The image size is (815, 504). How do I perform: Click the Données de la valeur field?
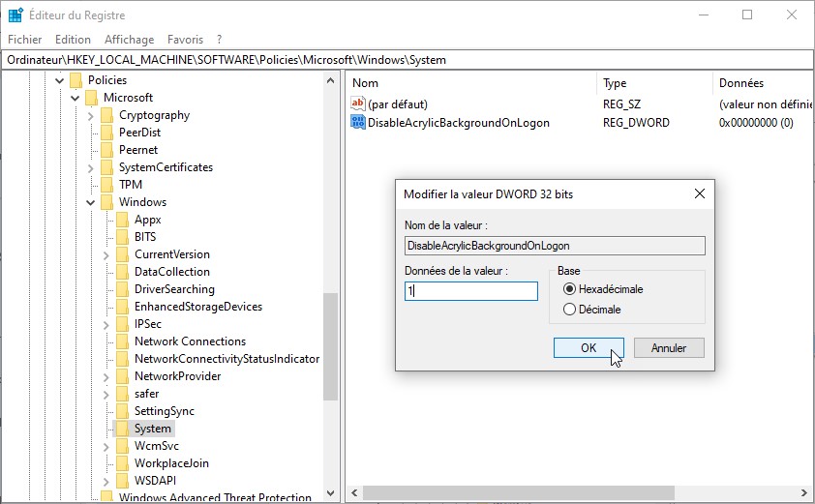(x=470, y=291)
